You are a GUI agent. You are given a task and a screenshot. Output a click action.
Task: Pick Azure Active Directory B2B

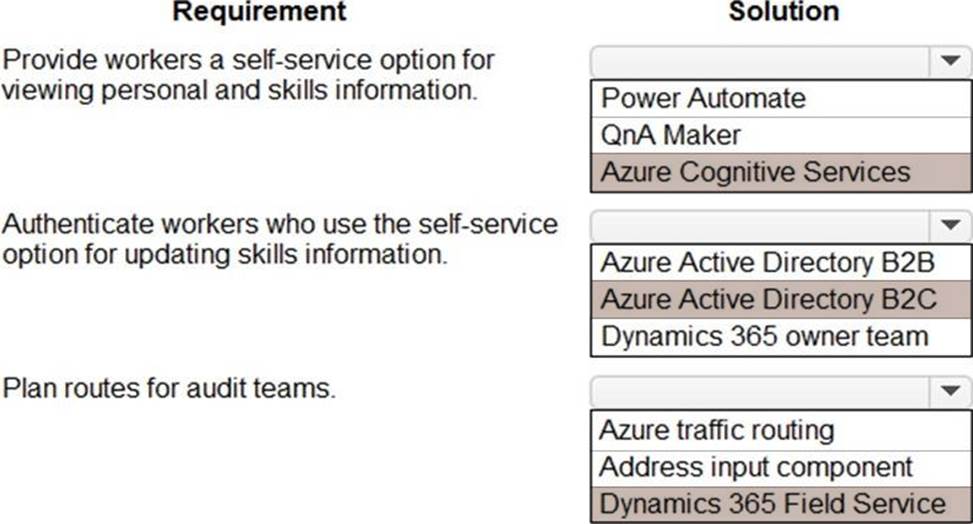(767, 263)
